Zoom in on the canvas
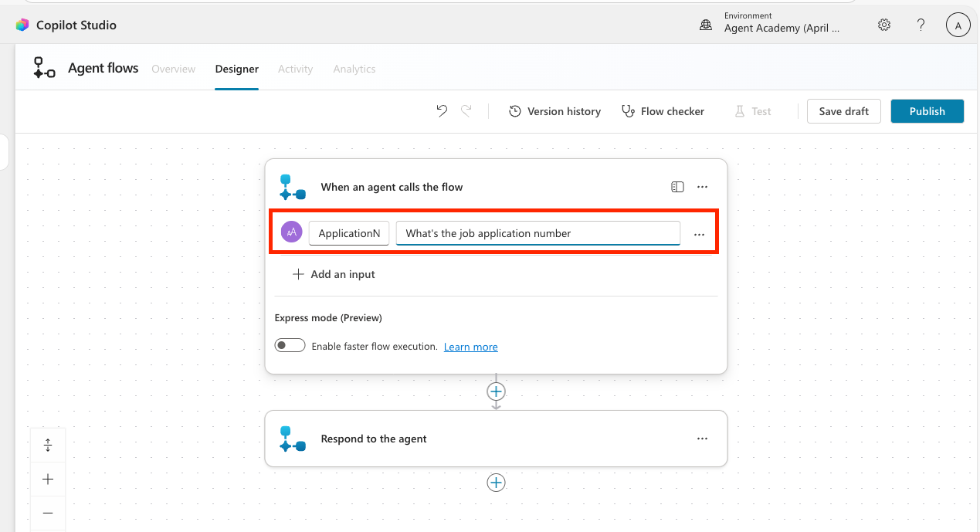Image resolution: width=980 pixels, height=532 pixels. coord(48,479)
